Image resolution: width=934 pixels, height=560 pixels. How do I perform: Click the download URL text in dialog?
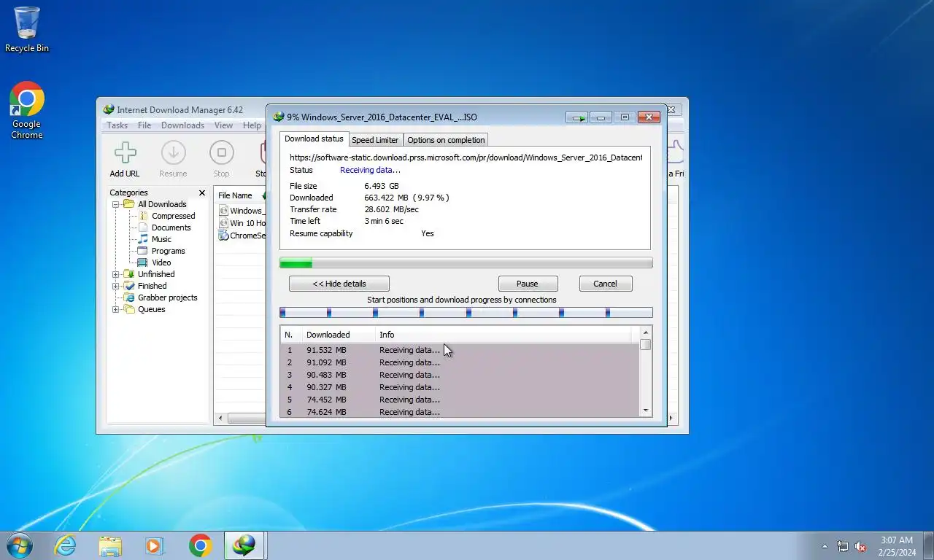point(466,157)
